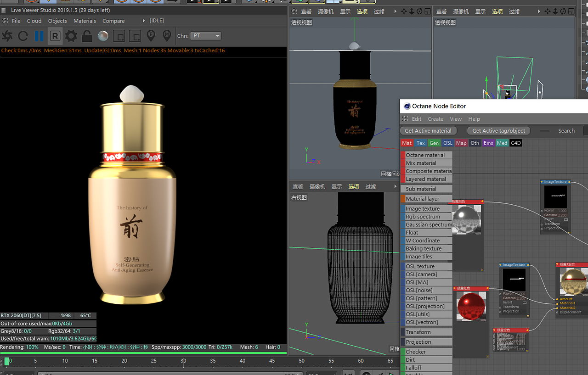Toggle the Oth node filter

[475, 143]
